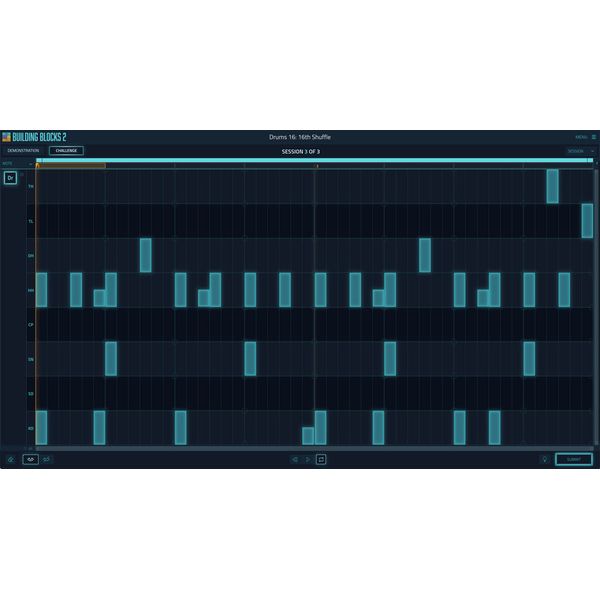This screenshot has width=600, height=600.
Task: Toggle the first KK kick note on
Action: coord(41,427)
